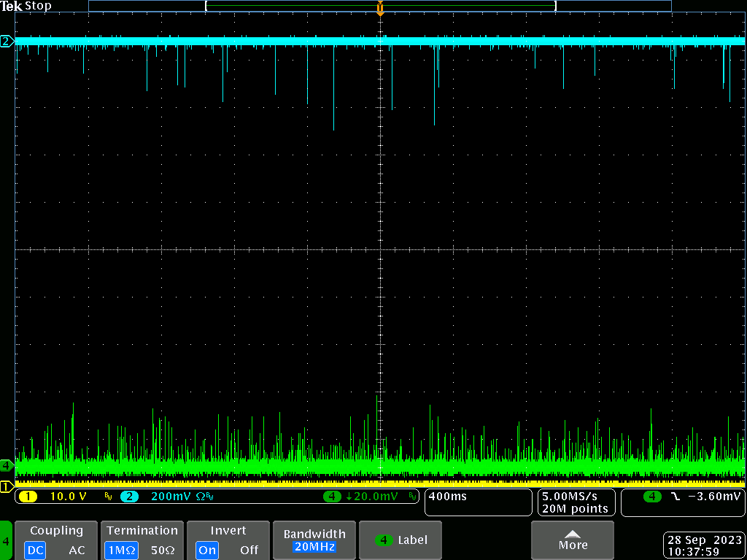The height and width of the screenshot is (560, 747).
Task: Set Coupling to DC
Action: point(35,550)
